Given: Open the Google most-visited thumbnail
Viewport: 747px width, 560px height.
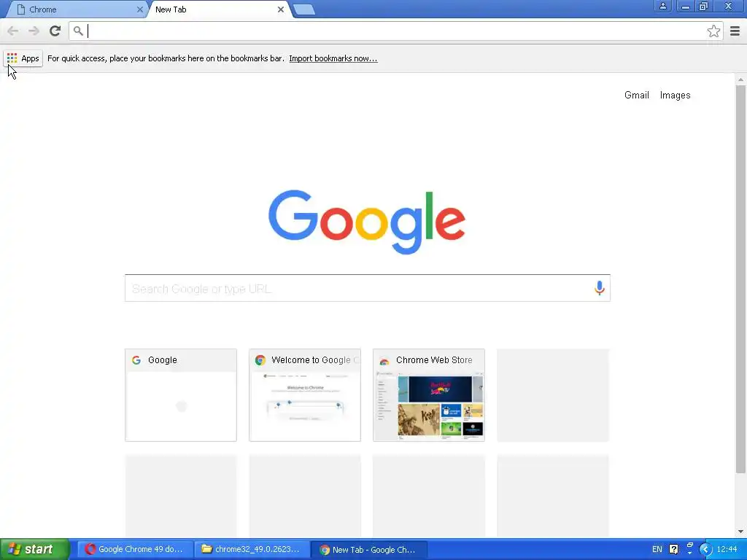Looking at the screenshot, I should click(x=181, y=394).
